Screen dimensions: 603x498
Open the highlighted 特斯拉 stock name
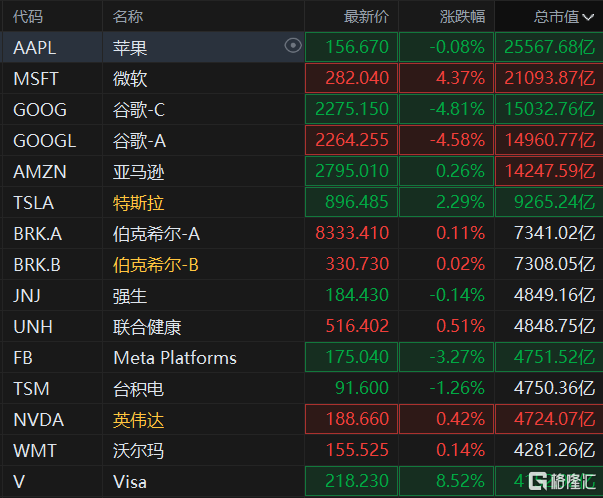[x=138, y=203]
